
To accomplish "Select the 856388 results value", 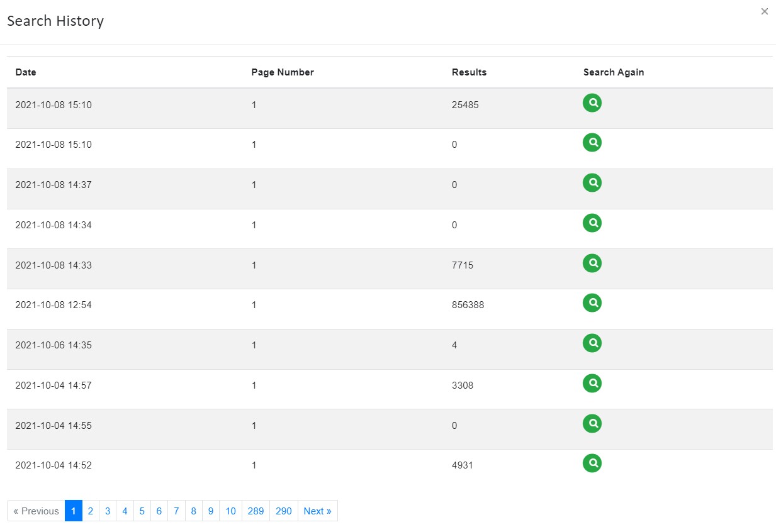I will (468, 305).
